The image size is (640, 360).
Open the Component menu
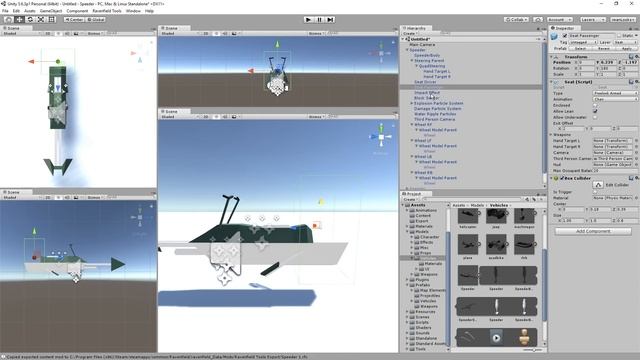click(x=77, y=11)
